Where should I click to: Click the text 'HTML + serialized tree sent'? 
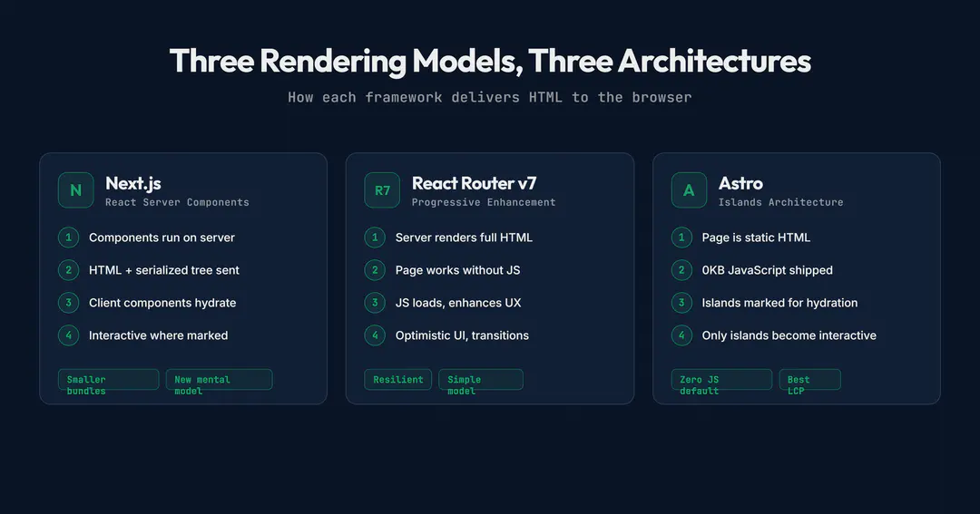coord(163,270)
